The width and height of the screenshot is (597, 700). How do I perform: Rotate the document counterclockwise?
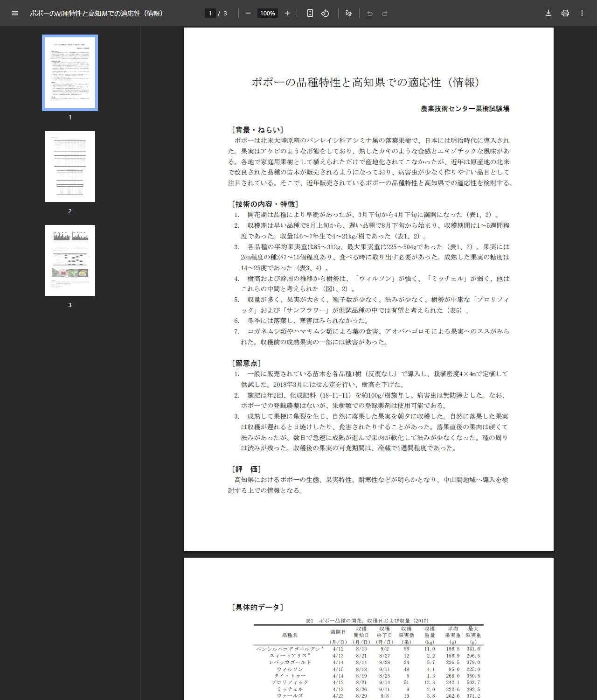[325, 13]
